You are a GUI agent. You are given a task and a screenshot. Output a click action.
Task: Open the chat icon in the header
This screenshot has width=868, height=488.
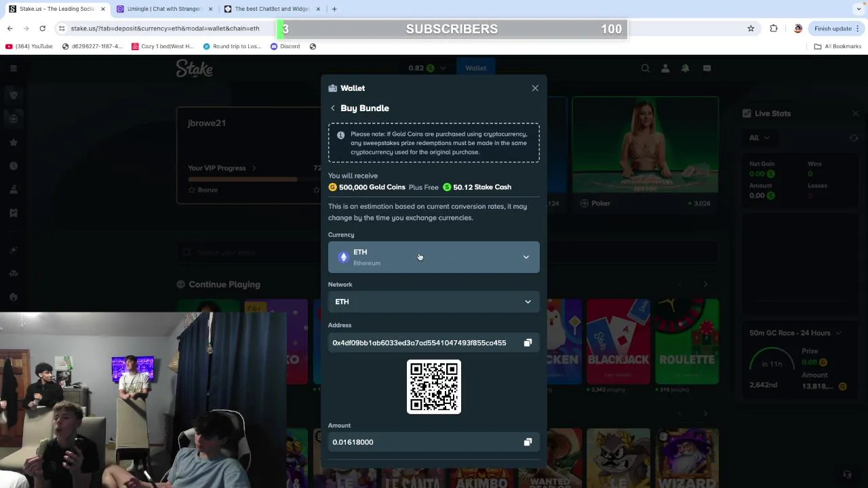707,68
